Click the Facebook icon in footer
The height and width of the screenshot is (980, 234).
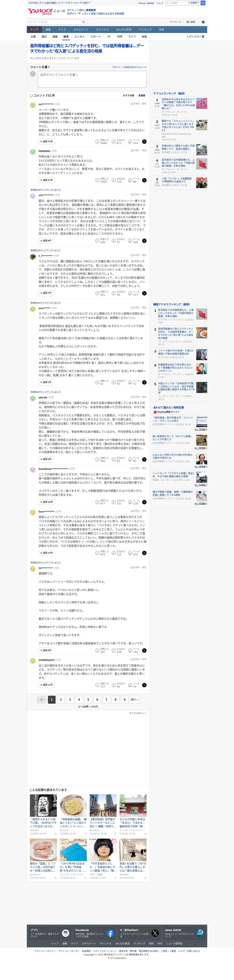[x=110, y=934]
